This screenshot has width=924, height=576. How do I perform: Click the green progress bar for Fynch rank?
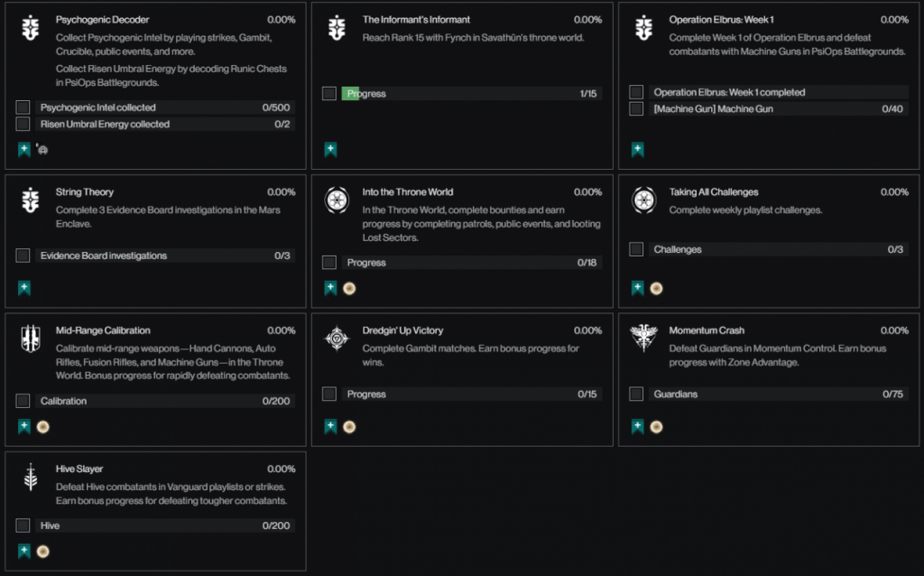[x=351, y=94]
